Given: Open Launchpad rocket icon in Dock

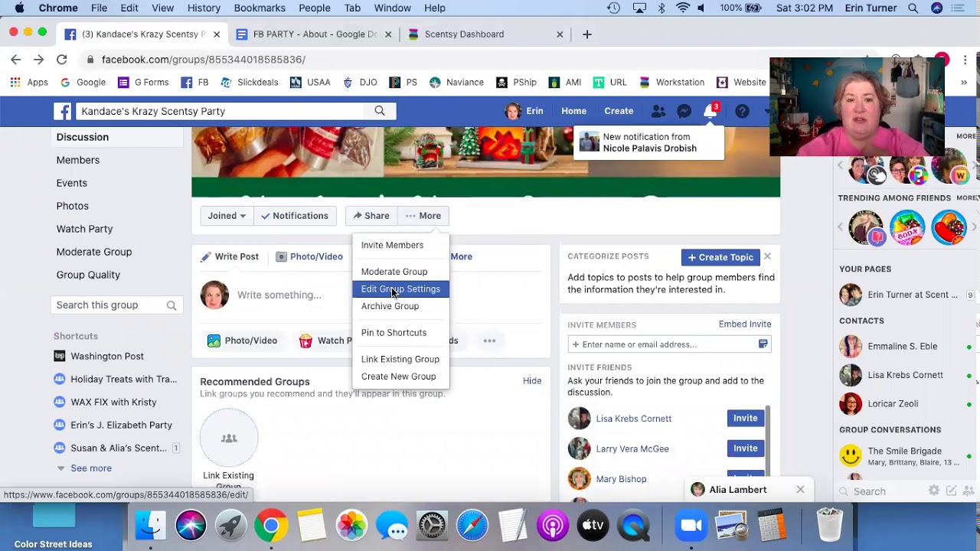Looking at the screenshot, I should (x=230, y=526).
